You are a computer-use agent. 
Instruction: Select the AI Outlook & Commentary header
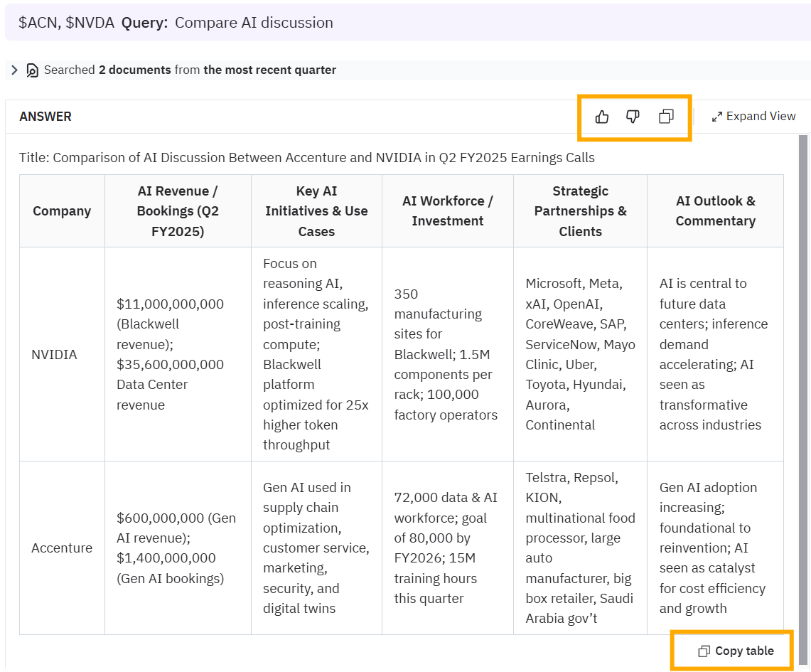(715, 211)
